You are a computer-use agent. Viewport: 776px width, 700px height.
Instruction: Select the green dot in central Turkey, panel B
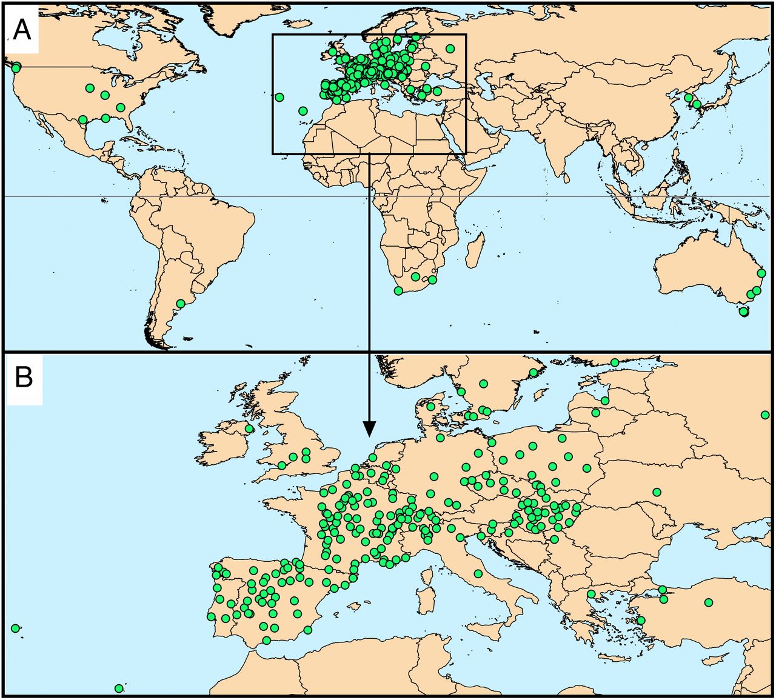point(709,602)
